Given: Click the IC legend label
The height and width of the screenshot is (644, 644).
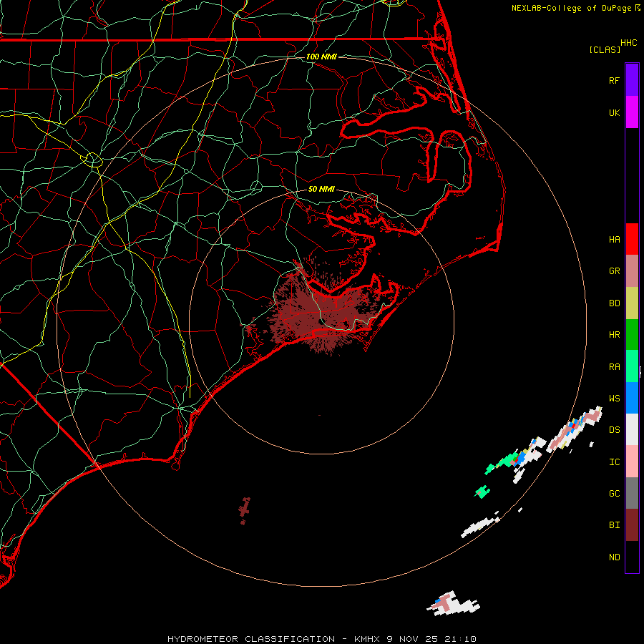Looking at the screenshot, I should tap(614, 462).
